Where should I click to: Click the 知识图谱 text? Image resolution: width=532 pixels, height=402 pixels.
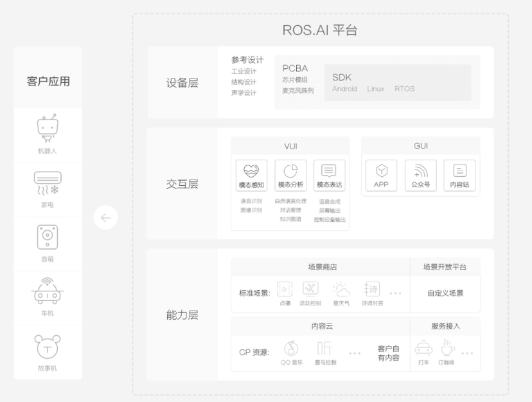point(290,219)
